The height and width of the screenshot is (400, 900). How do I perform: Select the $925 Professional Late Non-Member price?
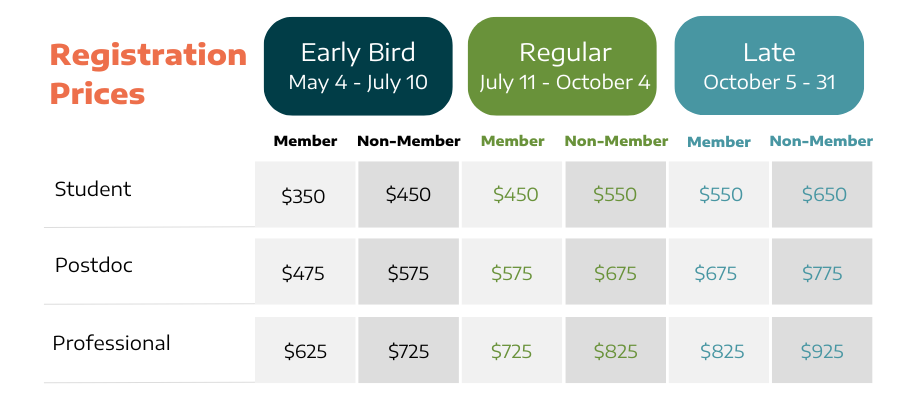(822, 351)
